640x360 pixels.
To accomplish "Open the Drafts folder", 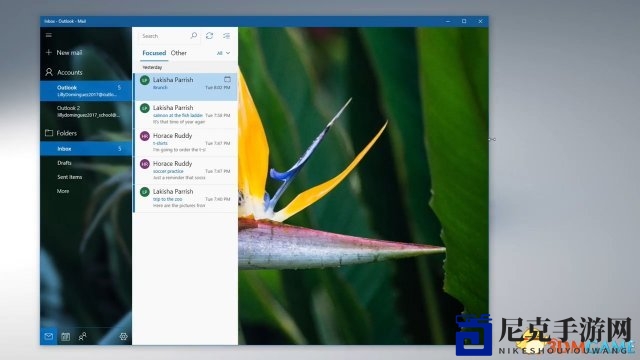I will pyautogui.click(x=64, y=163).
